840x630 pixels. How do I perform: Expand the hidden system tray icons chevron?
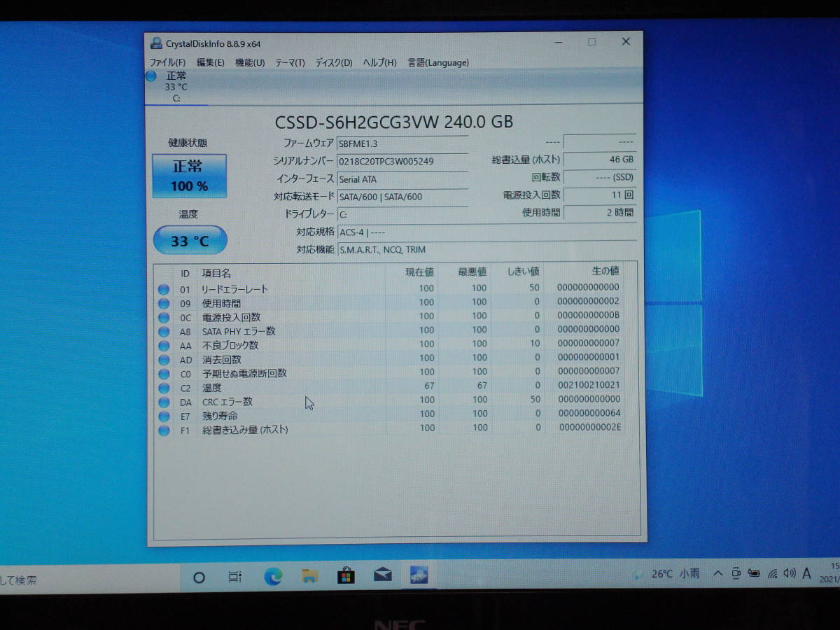pos(717,573)
